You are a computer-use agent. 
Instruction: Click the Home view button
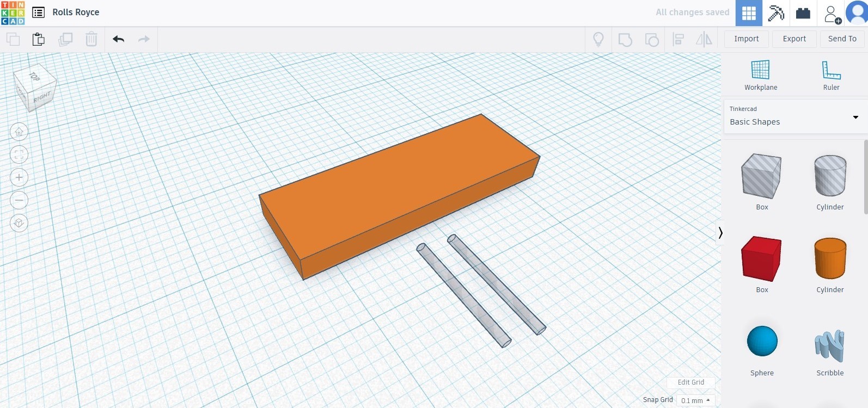(19, 132)
